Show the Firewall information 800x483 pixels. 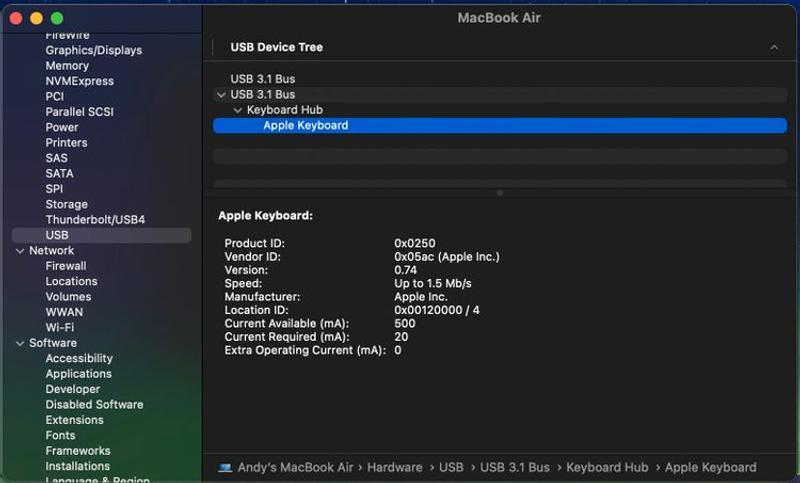(x=66, y=266)
